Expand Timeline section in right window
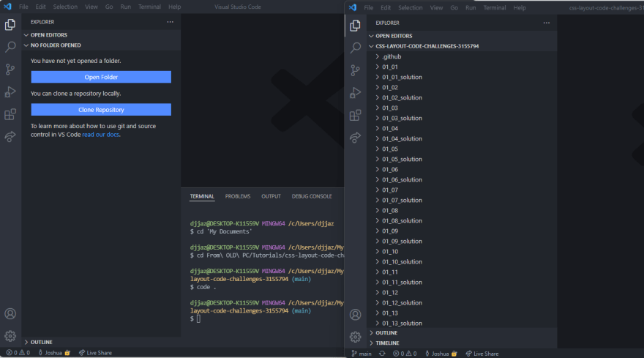Viewport: 644px width, 358px height. tap(462, 343)
